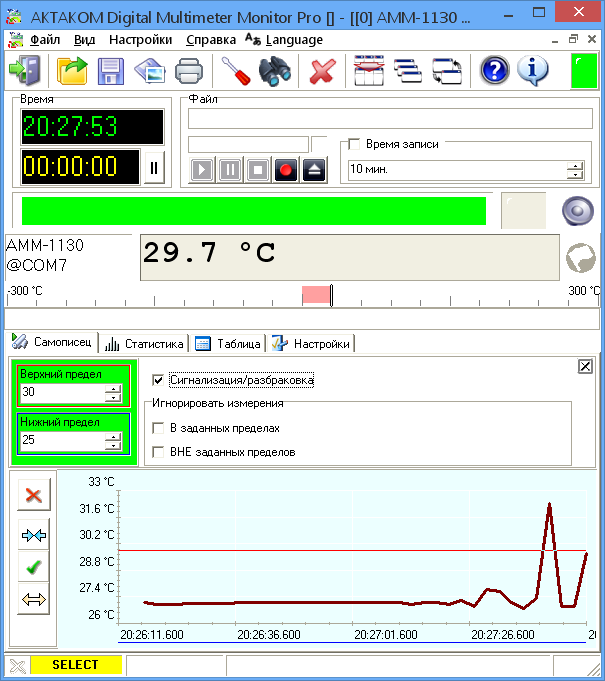
Task: Click the globe icon beside the reading
Action: pyautogui.click(x=581, y=258)
